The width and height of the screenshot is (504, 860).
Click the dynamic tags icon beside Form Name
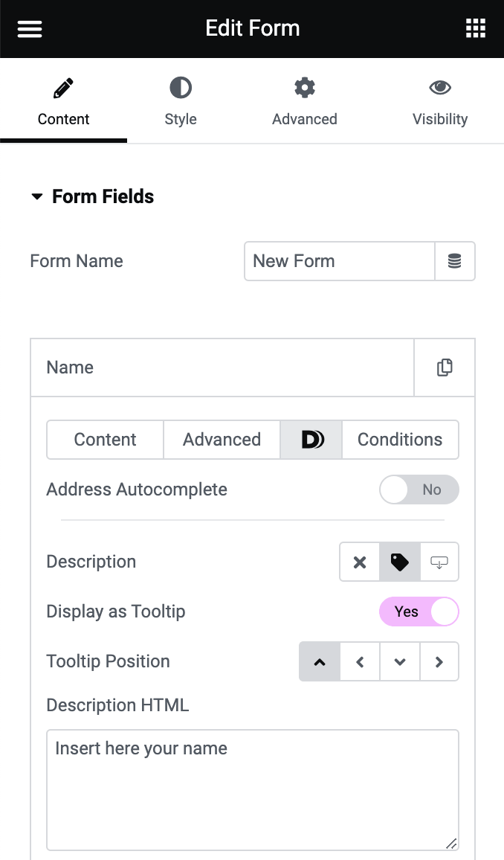coord(455,261)
